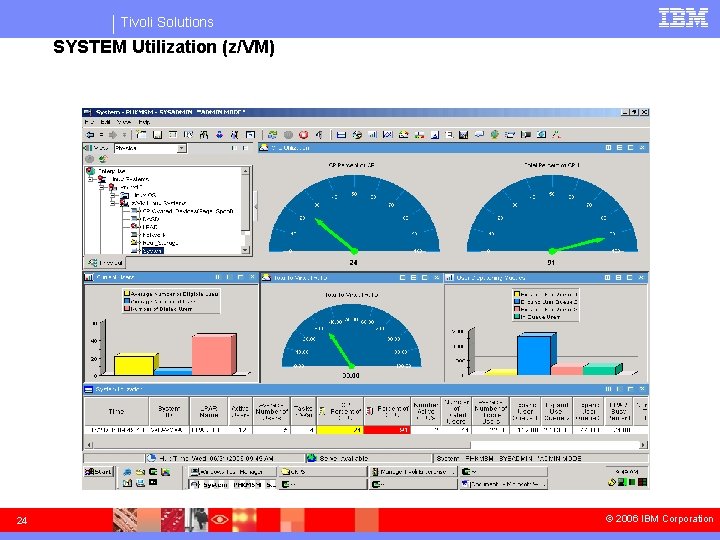The width and height of the screenshot is (720, 540).
Task: Select the Bar chart view toolbar icon
Action: point(372,135)
